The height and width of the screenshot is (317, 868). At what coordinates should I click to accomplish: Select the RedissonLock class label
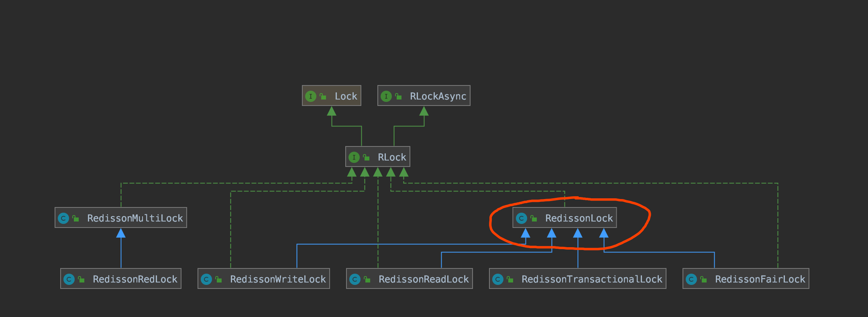579,218
